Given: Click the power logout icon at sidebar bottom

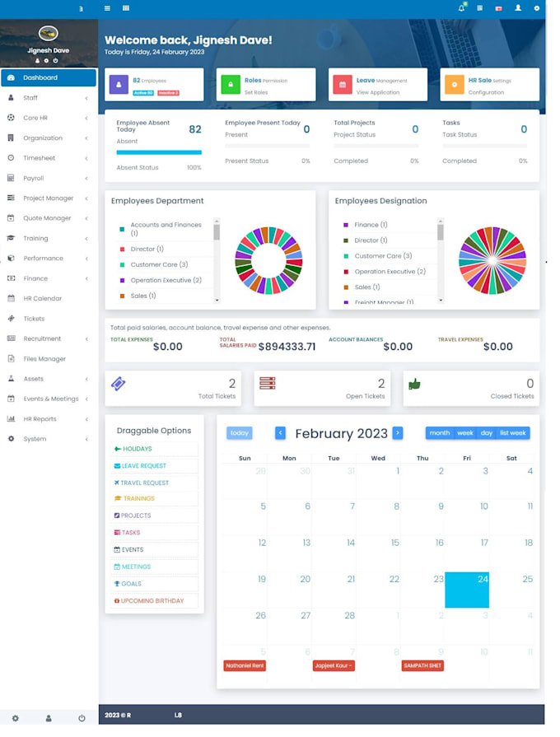Looking at the screenshot, I should (x=82, y=718).
